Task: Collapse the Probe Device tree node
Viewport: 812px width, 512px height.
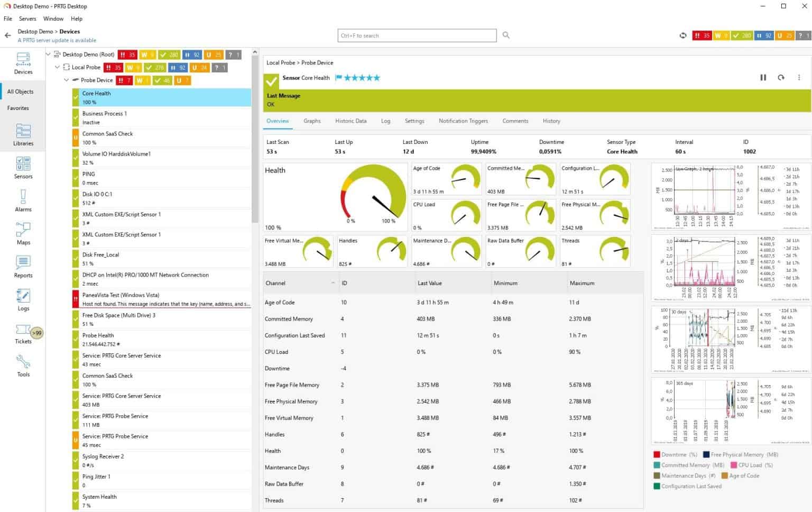Action: pyautogui.click(x=66, y=80)
